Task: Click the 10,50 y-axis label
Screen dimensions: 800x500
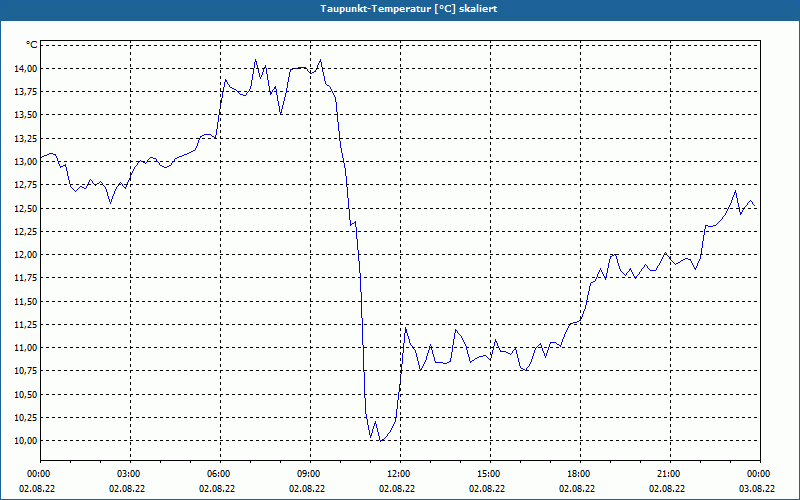Action: (x=26, y=394)
